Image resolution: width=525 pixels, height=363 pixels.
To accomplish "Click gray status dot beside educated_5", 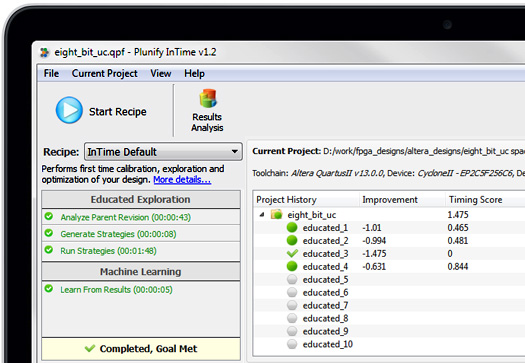I will point(292,279).
